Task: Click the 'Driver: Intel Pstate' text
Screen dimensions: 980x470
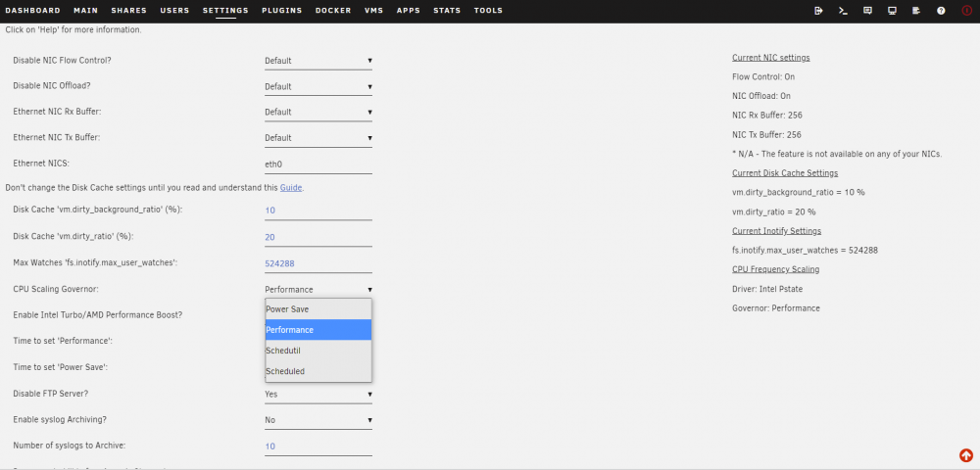Action: (767, 289)
